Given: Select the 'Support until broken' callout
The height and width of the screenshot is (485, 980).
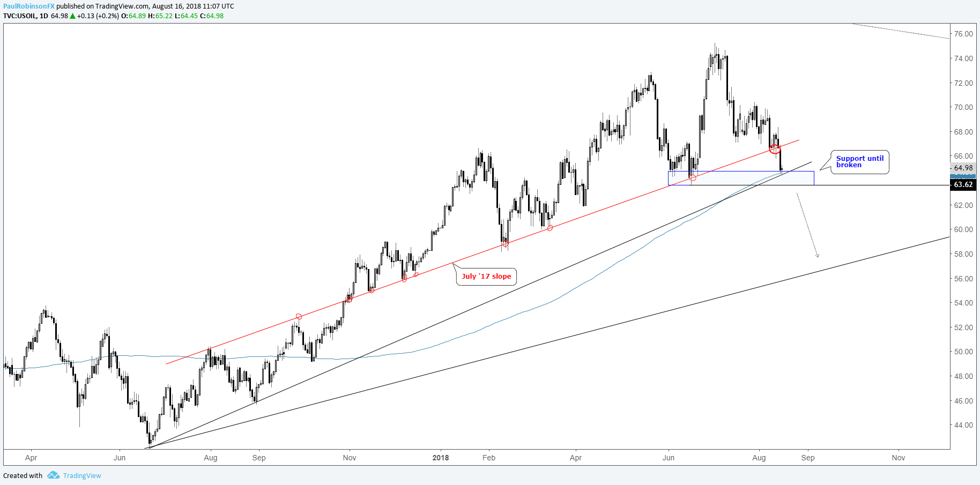Looking at the screenshot, I should coord(860,162).
